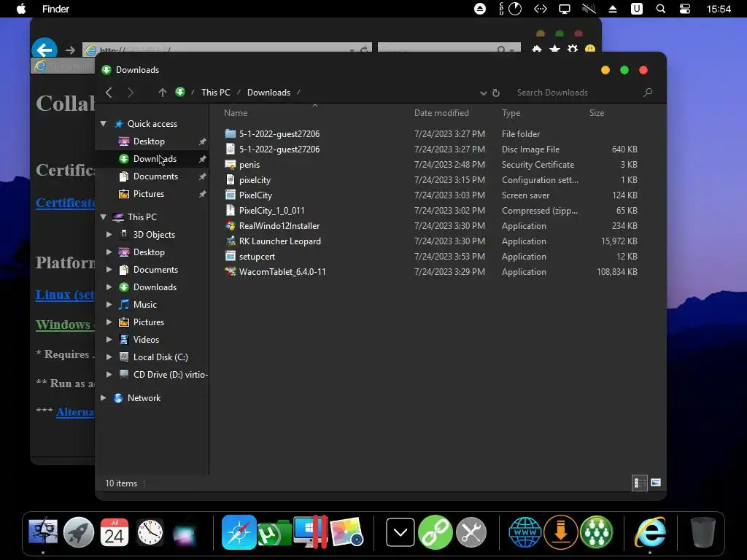Expand 3D Objects in navigation tree
This screenshot has width=747, height=560.
109,234
